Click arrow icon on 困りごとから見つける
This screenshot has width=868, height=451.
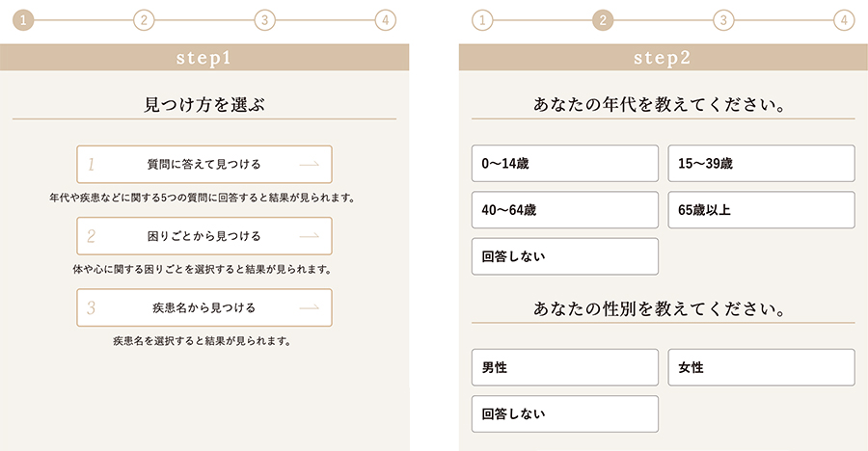(x=310, y=236)
